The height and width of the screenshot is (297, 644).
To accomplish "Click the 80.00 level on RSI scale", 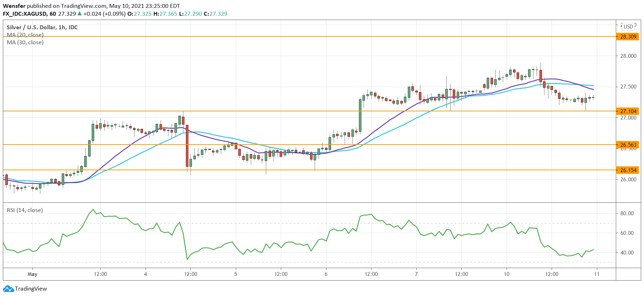I will 627,213.
